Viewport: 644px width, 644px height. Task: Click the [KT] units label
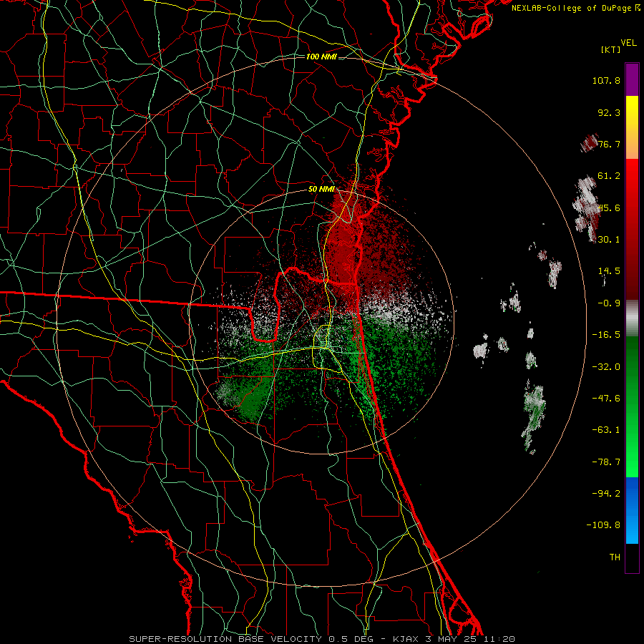tap(611, 49)
